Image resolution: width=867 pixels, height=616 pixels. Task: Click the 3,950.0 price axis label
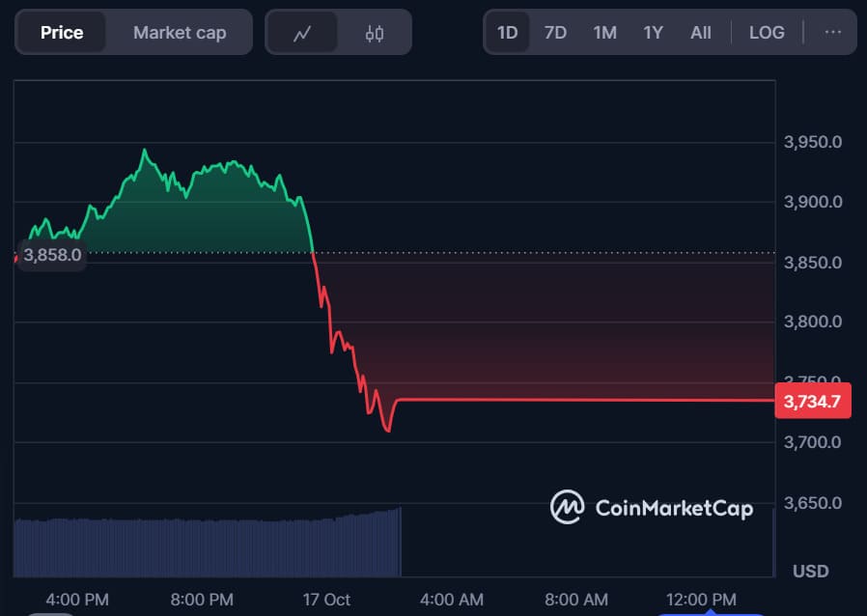click(x=812, y=143)
